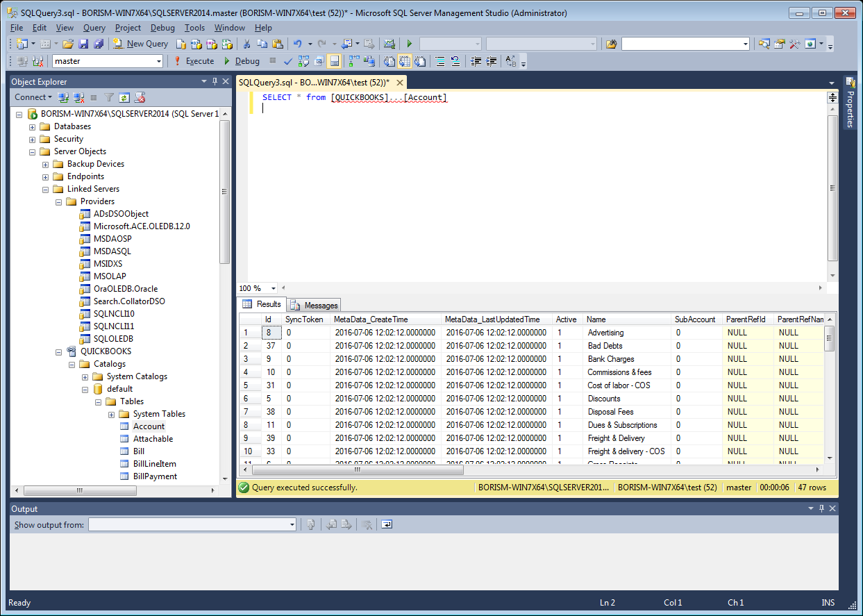Open the master database dropdown
Image resolution: width=863 pixels, height=616 pixels.
(159, 61)
